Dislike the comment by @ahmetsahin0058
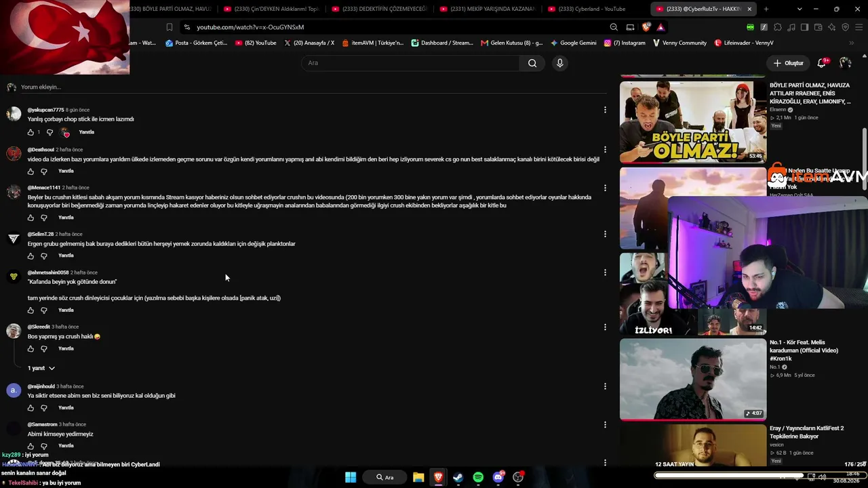This screenshot has height=488, width=868. click(44, 310)
